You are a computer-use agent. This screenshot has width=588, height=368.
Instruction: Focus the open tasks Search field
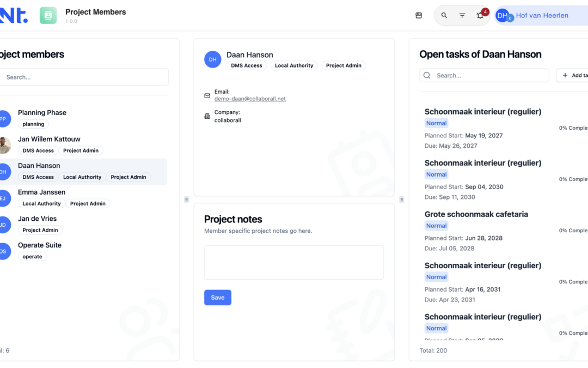[x=484, y=75]
